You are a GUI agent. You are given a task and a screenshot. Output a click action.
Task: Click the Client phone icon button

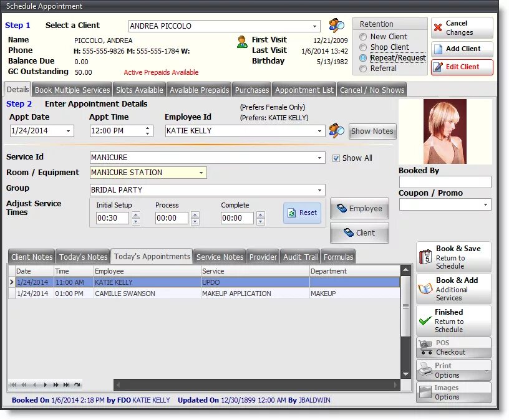(359, 232)
